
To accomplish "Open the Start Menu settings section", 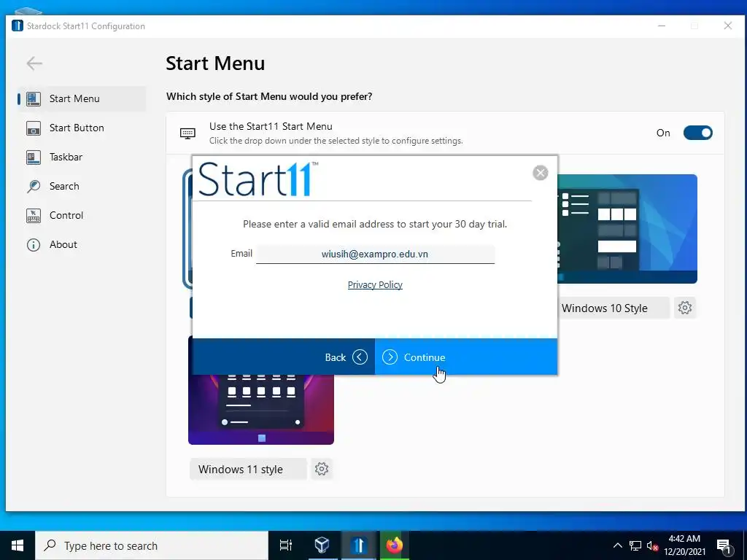I will pyautogui.click(x=82, y=98).
